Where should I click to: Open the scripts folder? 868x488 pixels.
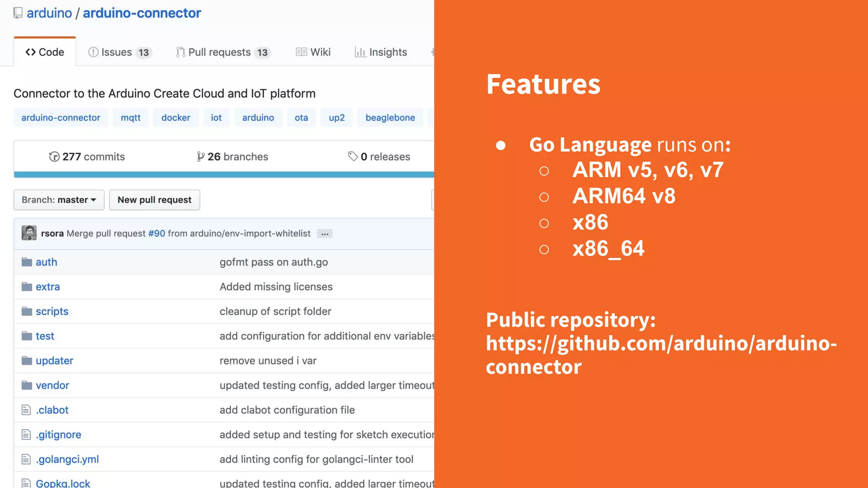pos(52,311)
